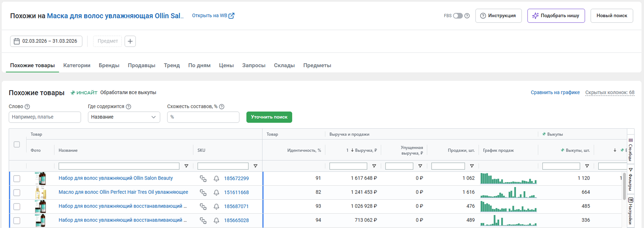Open the Открыть на WB link
The width and height of the screenshot is (644, 228).
[x=213, y=16]
